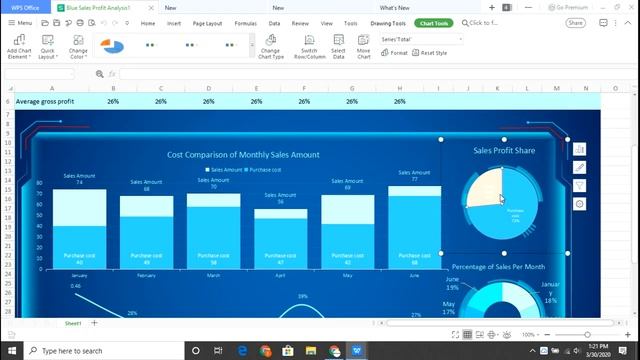Click the chart filter funnel side button
This screenshot has width=640, height=360.
(x=579, y=186)
